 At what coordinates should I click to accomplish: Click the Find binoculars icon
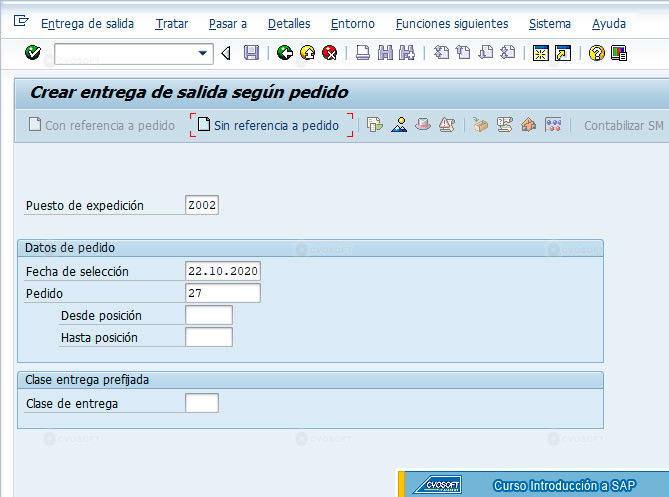385,53
